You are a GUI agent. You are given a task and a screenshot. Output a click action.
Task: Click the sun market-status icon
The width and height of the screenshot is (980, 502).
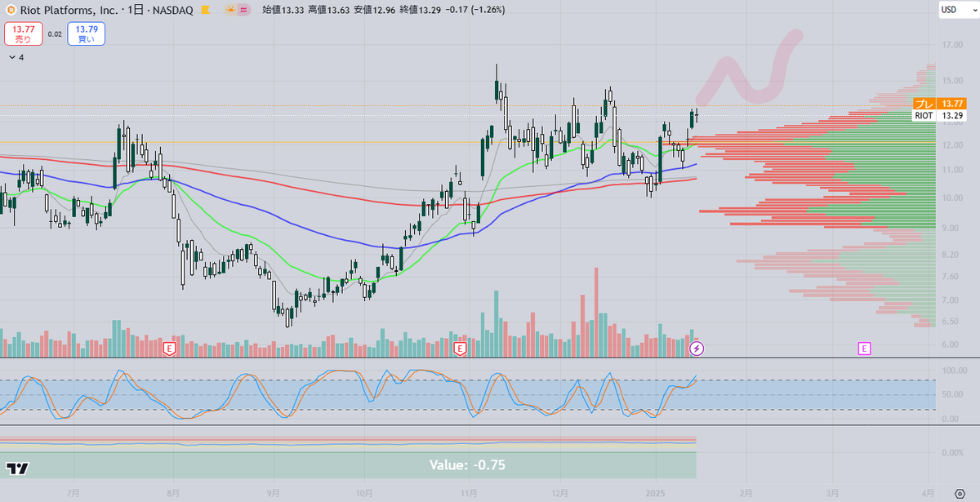229,10
